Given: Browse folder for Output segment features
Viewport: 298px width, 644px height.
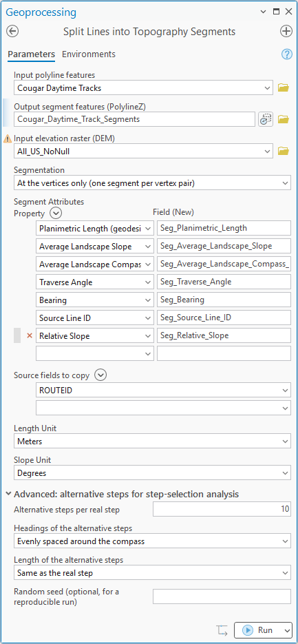Looking at the screenshot, I should [x=284, y=119].
